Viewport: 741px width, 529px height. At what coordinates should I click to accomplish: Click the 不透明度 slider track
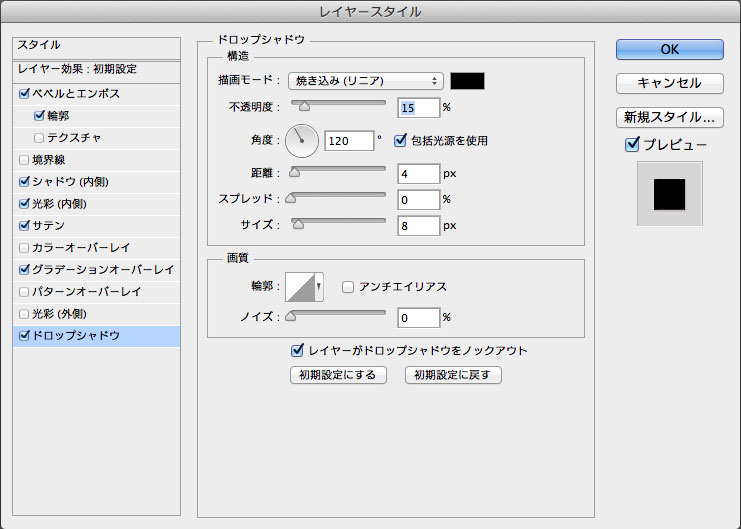point(338,102)
